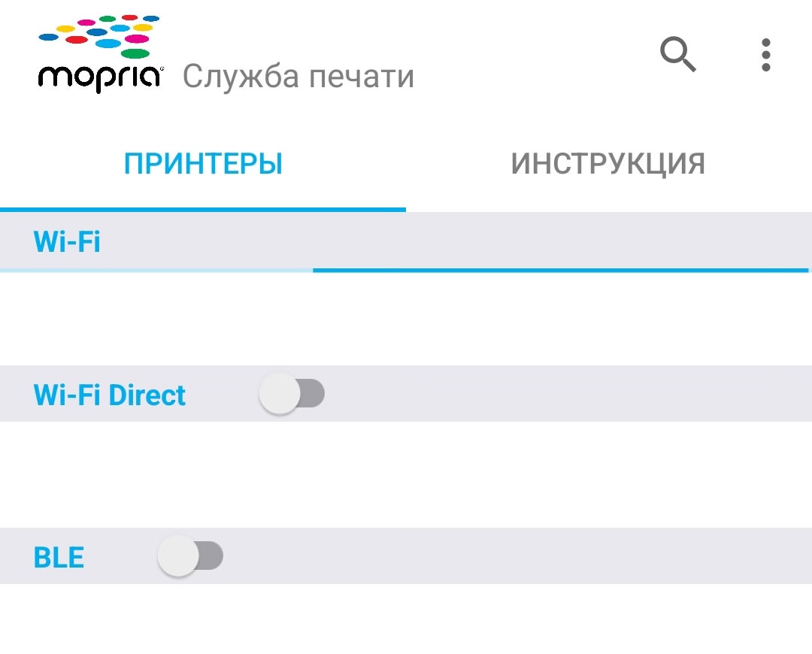Image resolution: width=812 pixels, height=654 pixels.
Task: Click the Wi-Fi Direct section label
Action: [x=110, y=395]
